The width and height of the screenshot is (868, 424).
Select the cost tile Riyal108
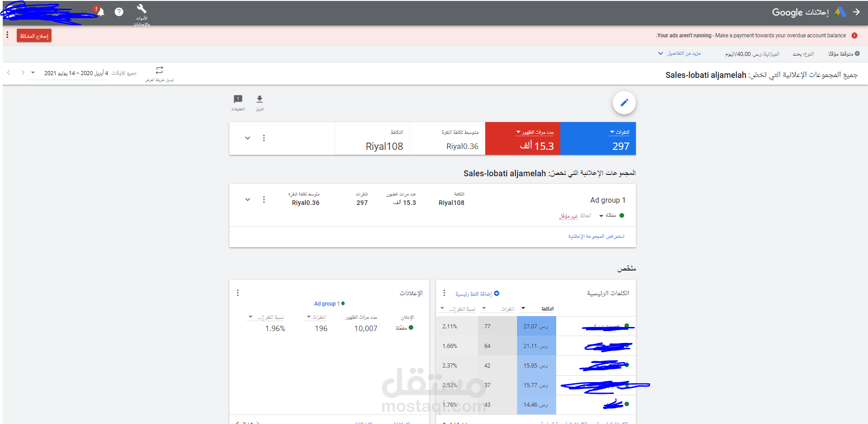point(372,138)
